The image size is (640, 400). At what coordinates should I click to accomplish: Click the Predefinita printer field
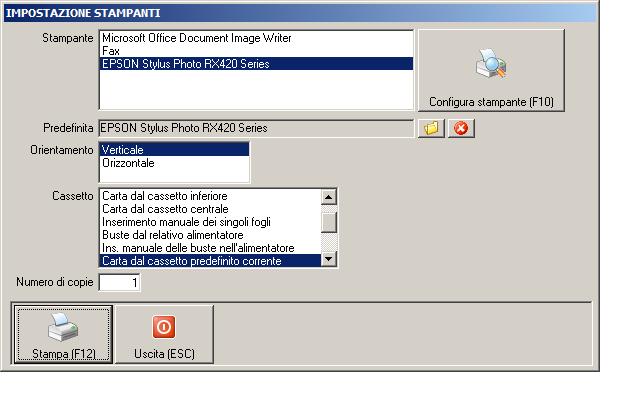pos(256,128)
